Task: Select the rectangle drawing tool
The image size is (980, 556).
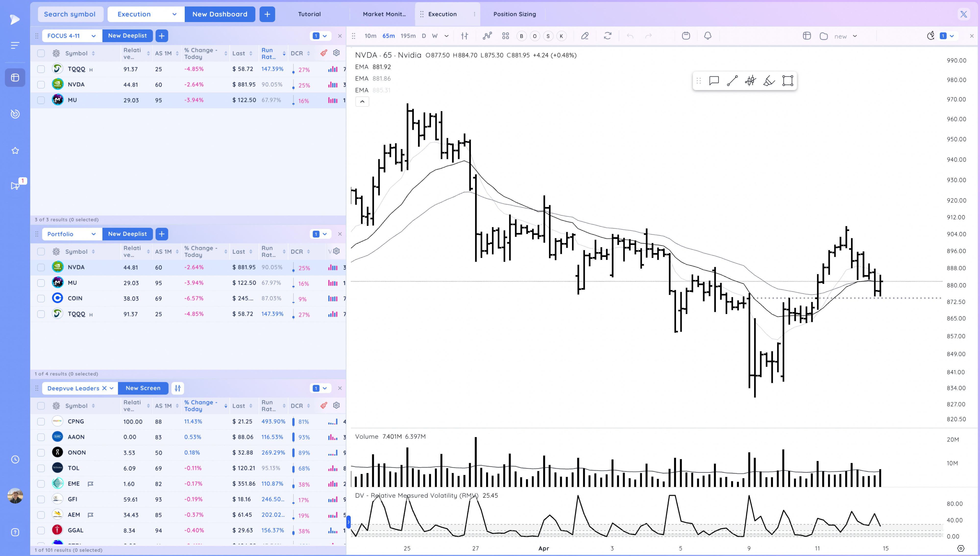Action: [787, 81]
